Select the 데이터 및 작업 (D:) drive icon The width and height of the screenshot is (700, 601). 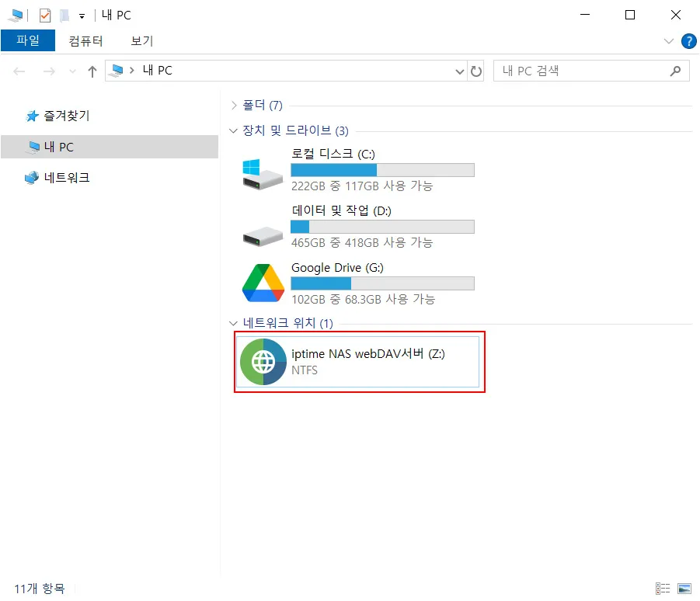263,237
